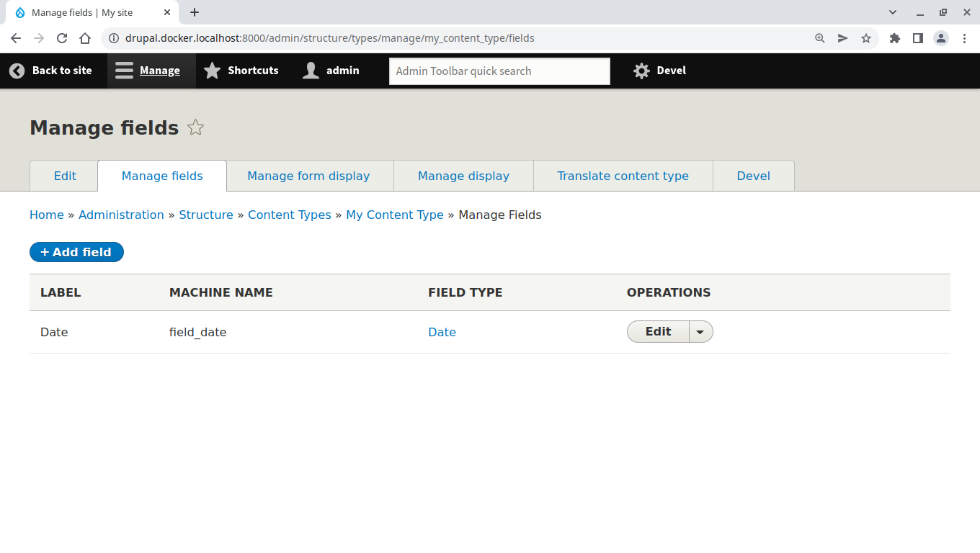
Task: Expand the Chrome tab search chevron
Action: [x=893, y=12]
